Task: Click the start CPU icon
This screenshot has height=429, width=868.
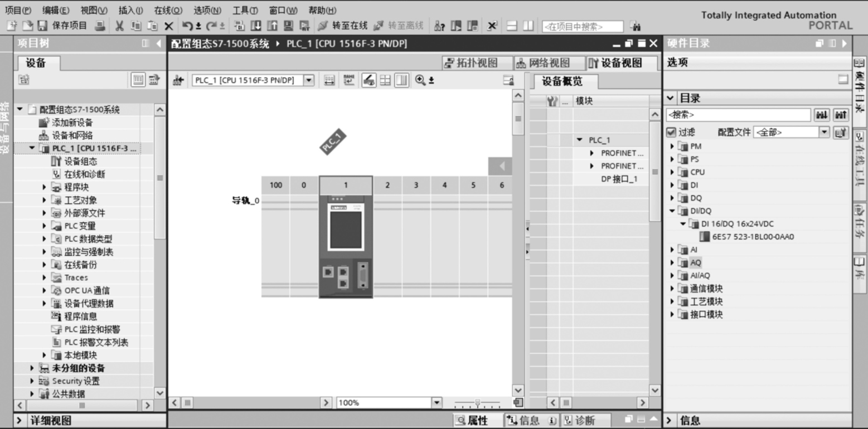Action: coord(456,26)
